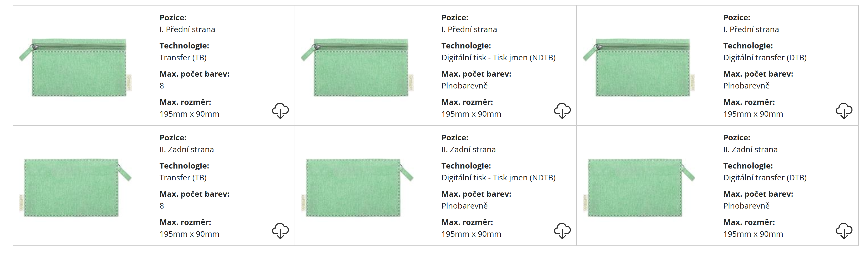The width and height of the screenshot is (868, 257).
Task: Download template for front side NDTB print
Action: coord(562,111)
